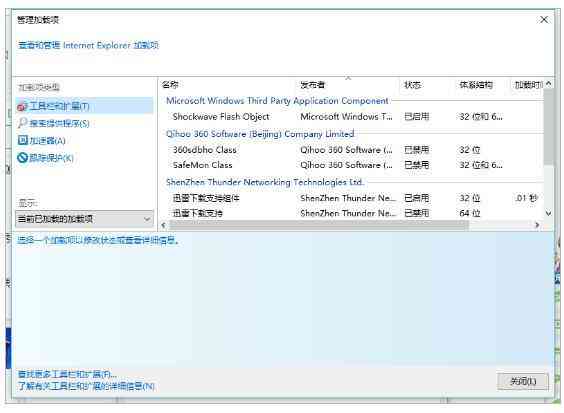
Task: Sort by the 体系结构 column header
Action: coord(476,85)
